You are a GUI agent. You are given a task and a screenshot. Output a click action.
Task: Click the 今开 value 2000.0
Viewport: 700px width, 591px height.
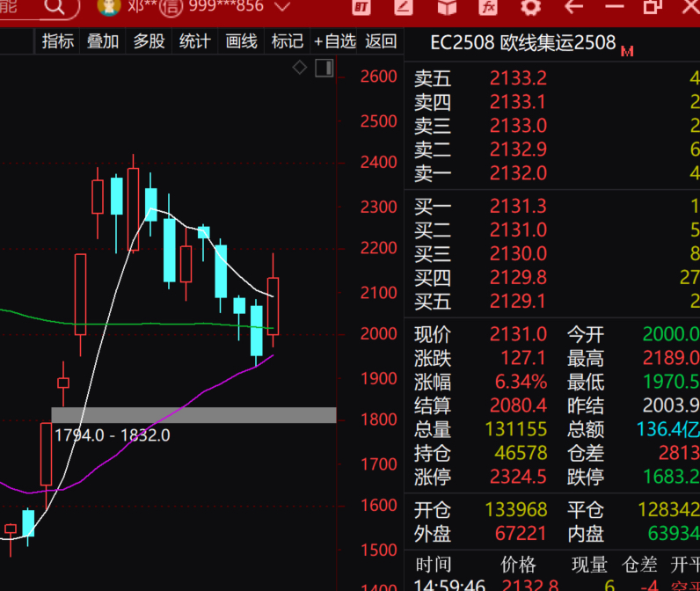coord(671,334)
